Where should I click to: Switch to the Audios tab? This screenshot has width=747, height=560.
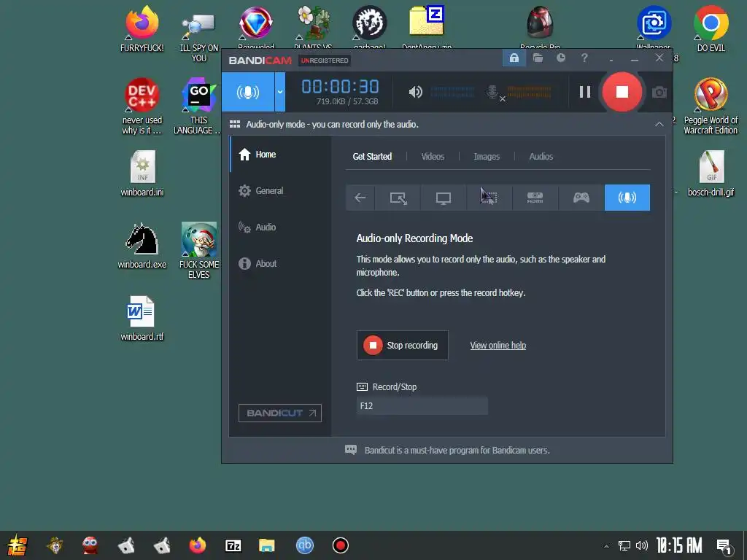click(541, 157)
